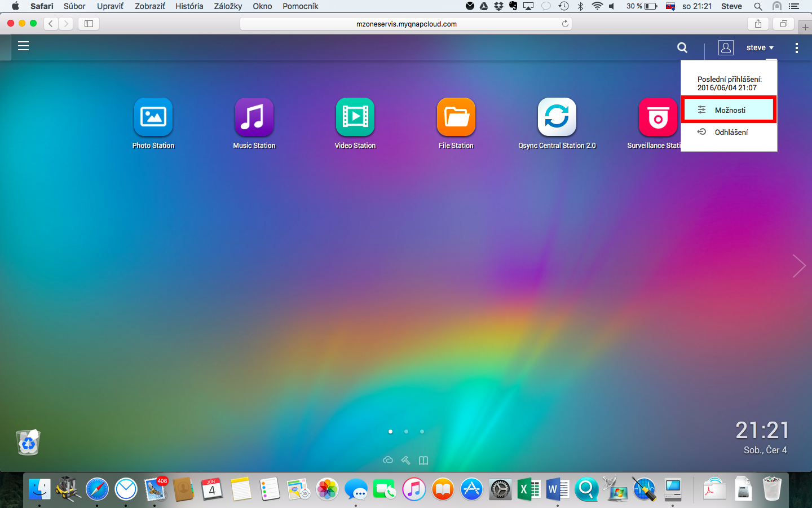Toggle the Safari sidebar button

(x=89, y=24)
